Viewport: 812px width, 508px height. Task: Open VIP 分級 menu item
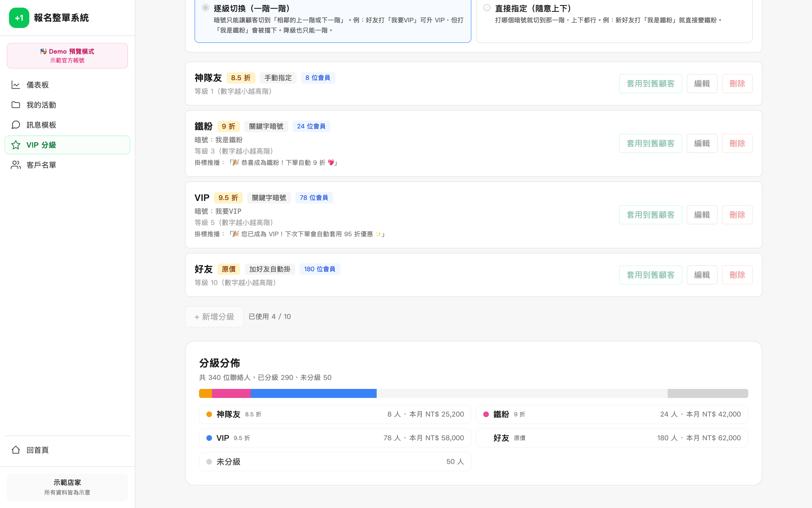(67, 145)
